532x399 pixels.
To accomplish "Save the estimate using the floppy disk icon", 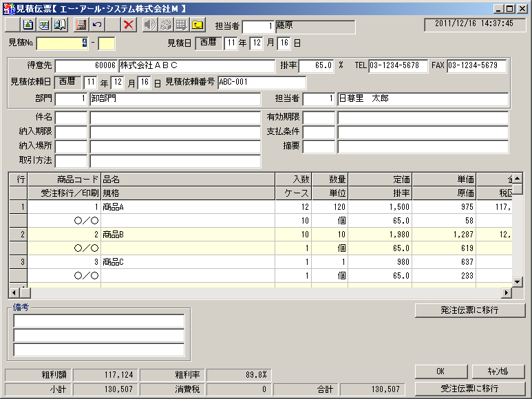I will pyautogui.click(x=81, y=25).
